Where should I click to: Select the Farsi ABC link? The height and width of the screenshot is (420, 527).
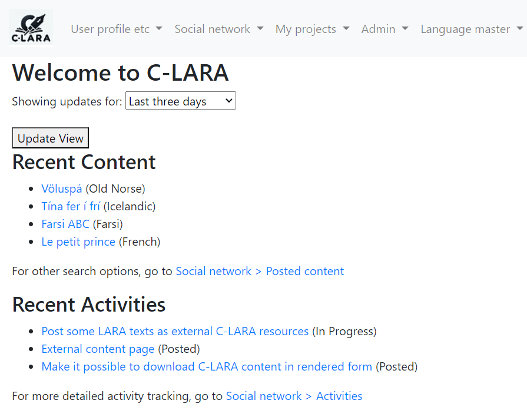point(65,224)
